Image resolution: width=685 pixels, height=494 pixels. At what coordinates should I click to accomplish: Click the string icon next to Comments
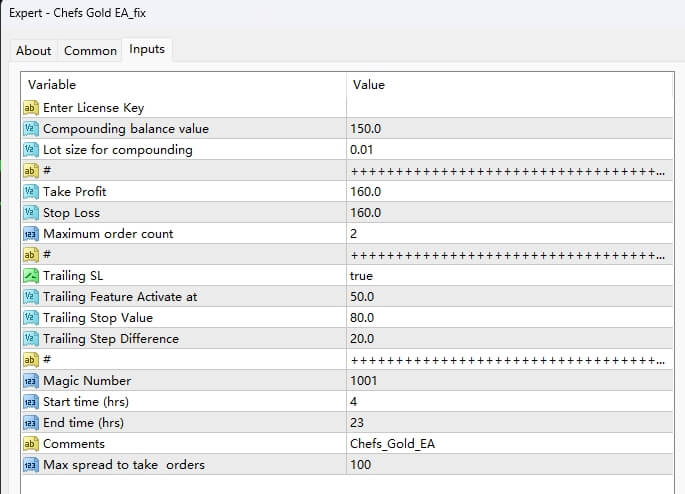click(30, 444)
